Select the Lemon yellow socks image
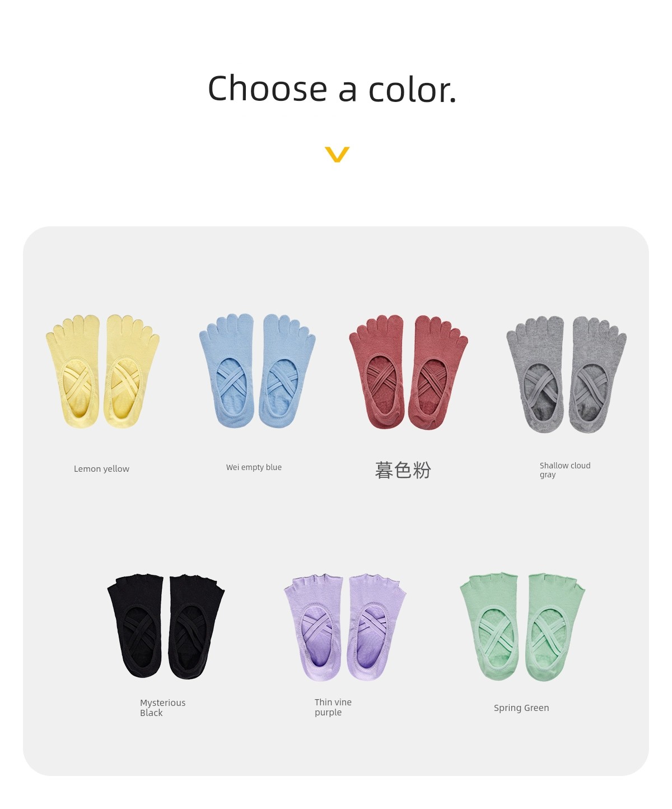672x809 pixels. coord(102,371)
